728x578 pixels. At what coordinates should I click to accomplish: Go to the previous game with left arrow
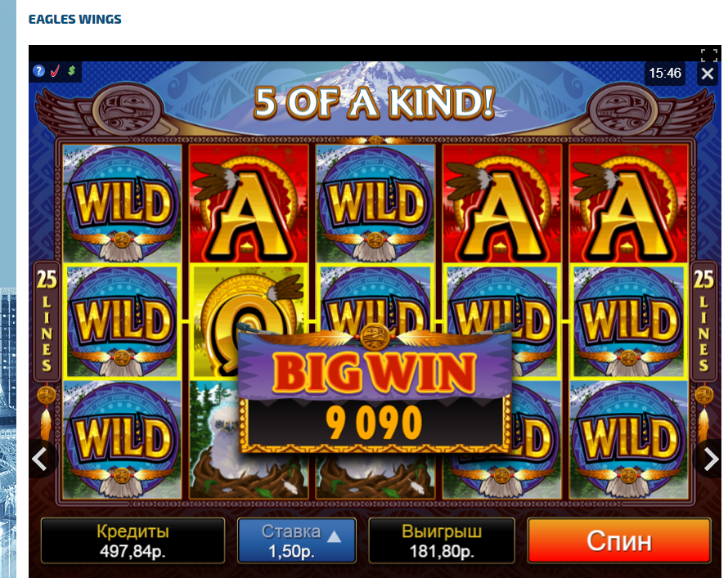click(40, 459)
